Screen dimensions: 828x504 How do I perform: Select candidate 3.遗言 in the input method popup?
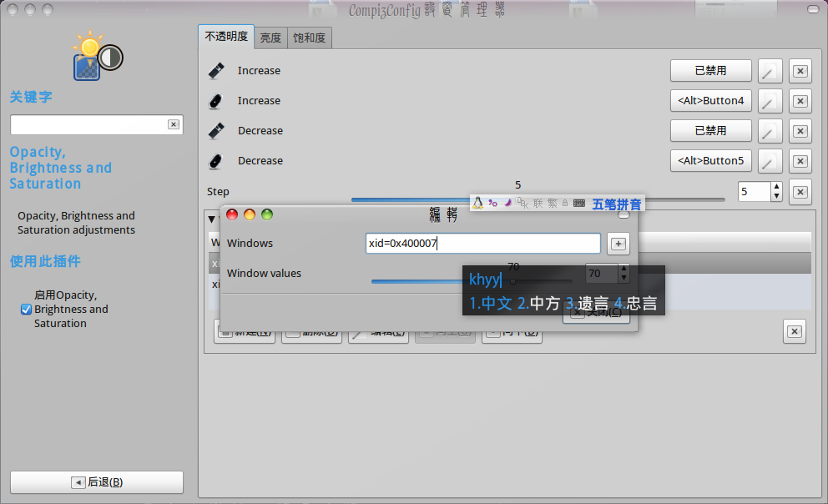pyautogui.click(x=588, y=304)
